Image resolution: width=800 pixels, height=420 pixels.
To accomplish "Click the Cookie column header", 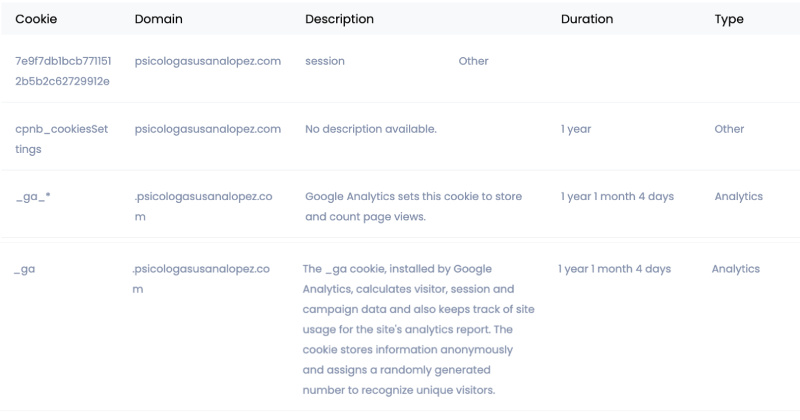I will coord(35,19).
